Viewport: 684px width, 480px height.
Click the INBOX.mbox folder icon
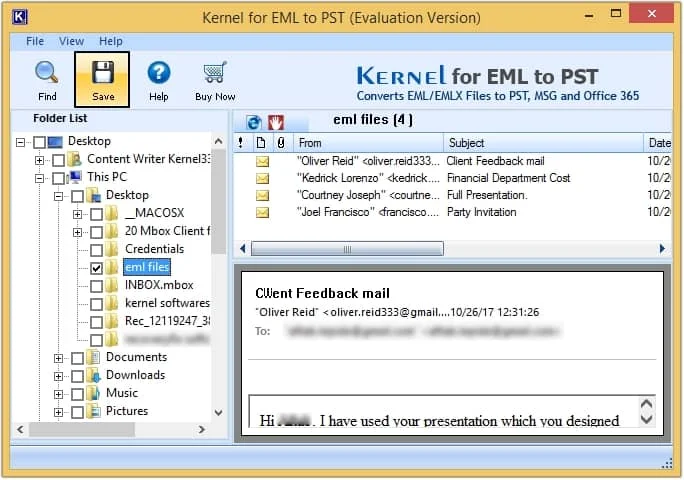pos(112,285)
